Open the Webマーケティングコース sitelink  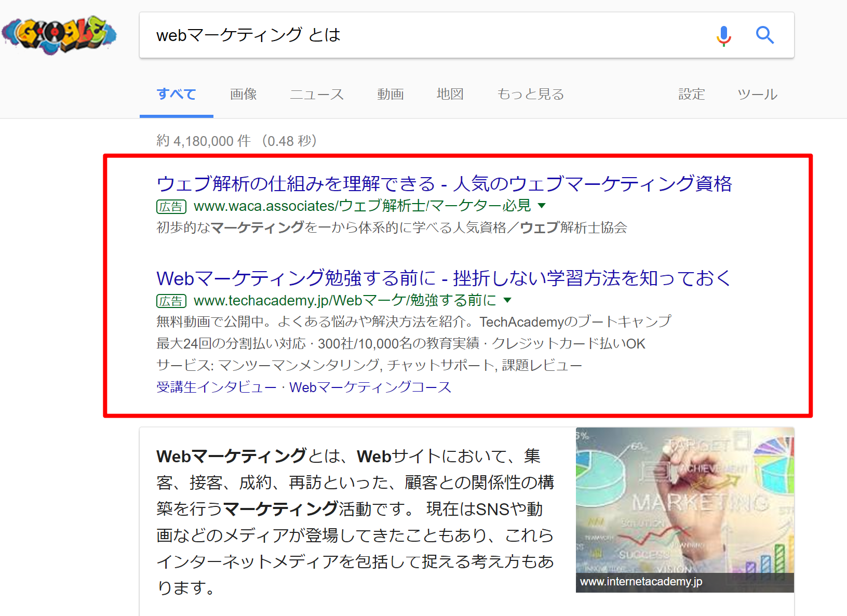tap(370, 387)
